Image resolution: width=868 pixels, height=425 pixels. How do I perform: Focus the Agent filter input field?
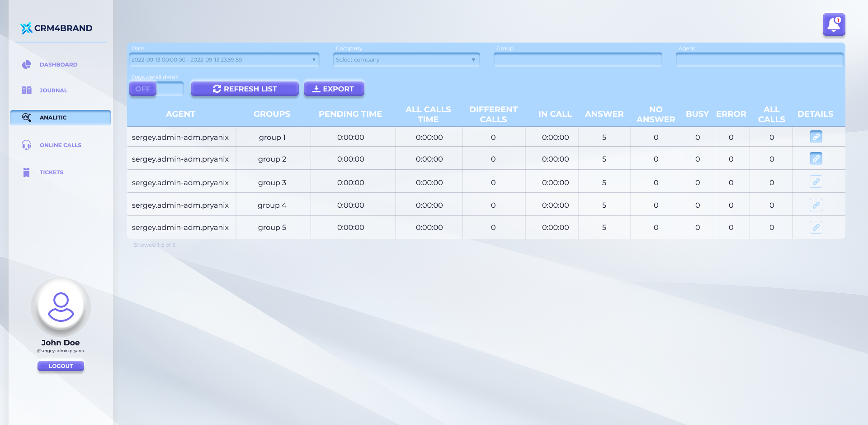pyautogui.click(x=759, y=60)
